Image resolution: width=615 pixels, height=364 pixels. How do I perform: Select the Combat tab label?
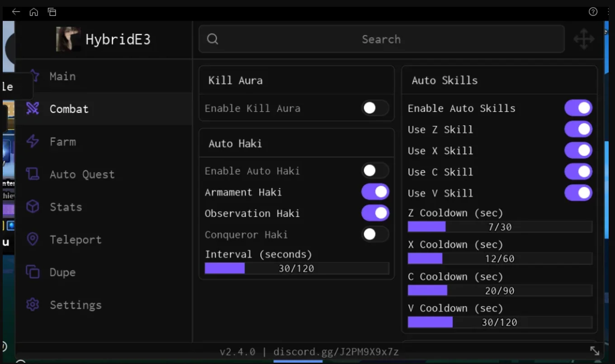69,109
